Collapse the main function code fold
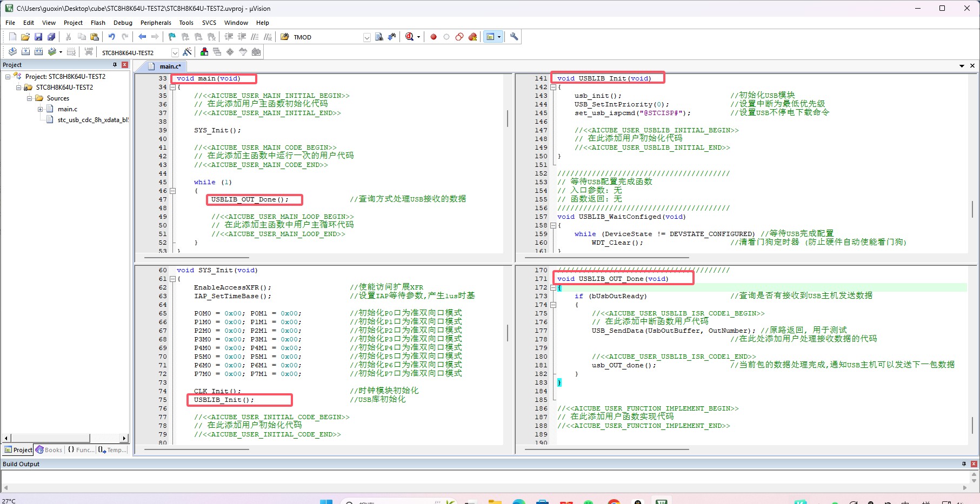The height and width of the screenshot is (504, 980). tap(172, 87)
